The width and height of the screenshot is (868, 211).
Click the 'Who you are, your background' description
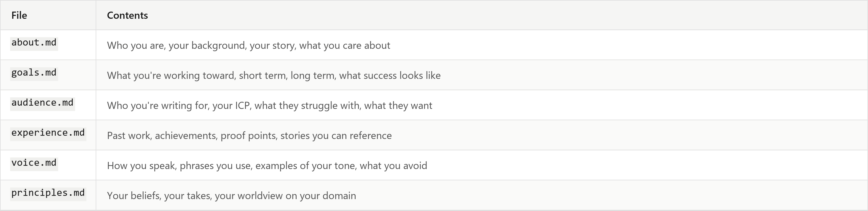[x=249, y=46]
